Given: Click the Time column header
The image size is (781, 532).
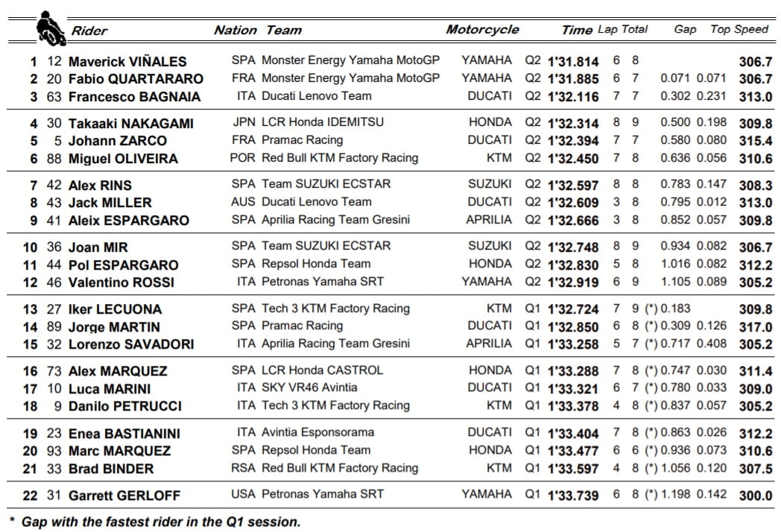Looking at the screenshot, I should coord(576,31).
